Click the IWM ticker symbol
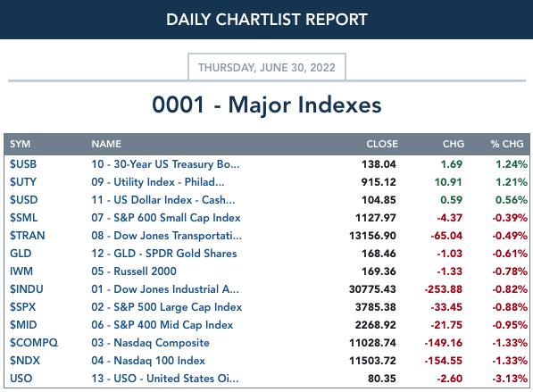This screenshot has width=533, height=392. click(x=21, y=271)
